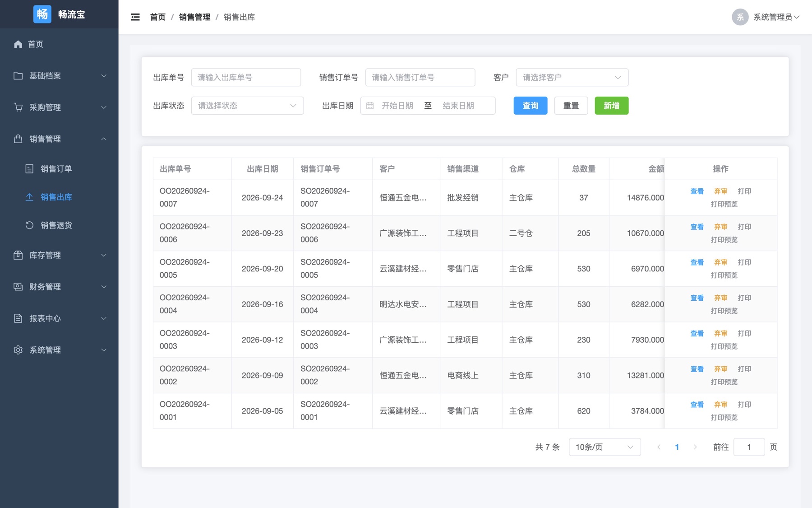Open 销售订单 in sidebar
The width and height of the screenshot is (812, 508).
[x=59, y=169]
